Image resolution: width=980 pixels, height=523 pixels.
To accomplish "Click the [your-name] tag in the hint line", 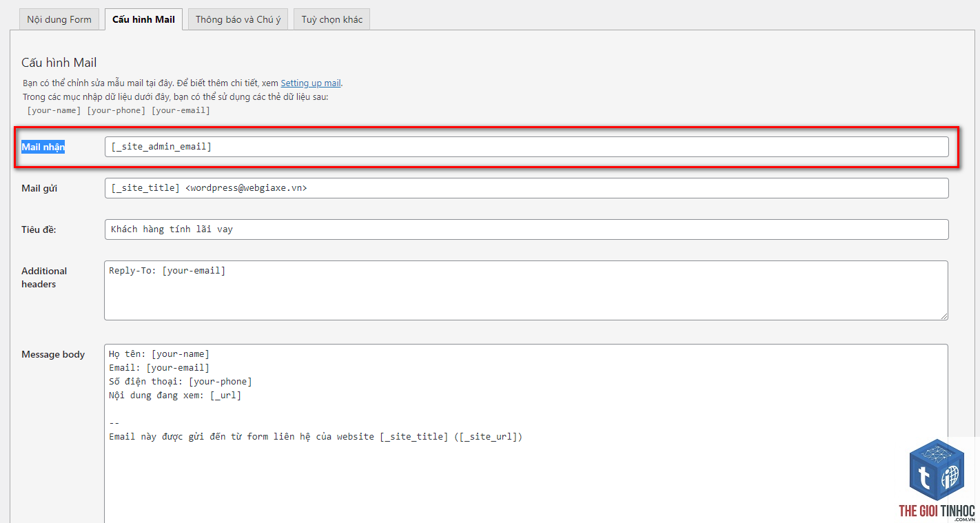I will coord(54,110).
